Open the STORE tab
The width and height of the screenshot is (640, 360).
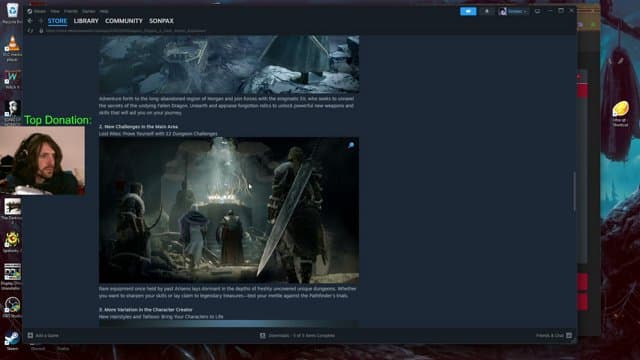click(57, 21)
